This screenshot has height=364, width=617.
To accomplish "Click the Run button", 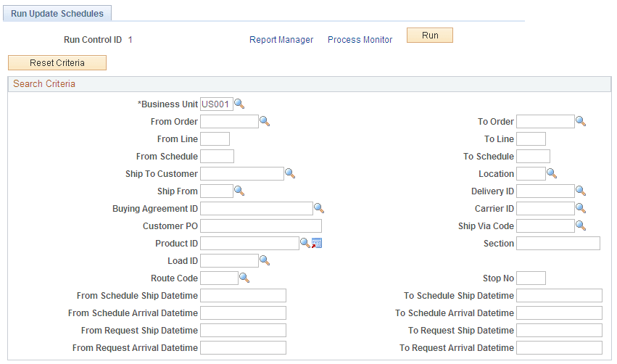I will (430, 35).
